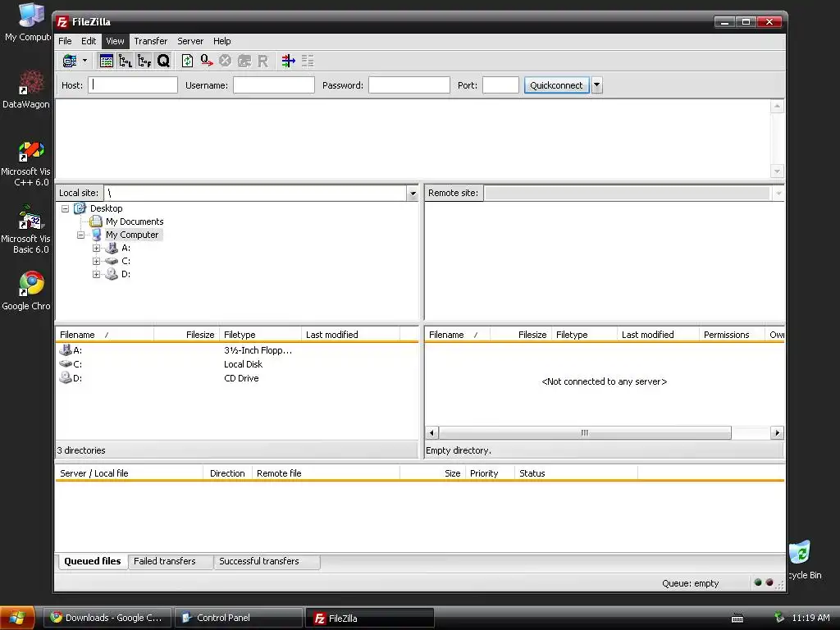Switch to Queued files tab
840x630 pixels.
[93, 561]
